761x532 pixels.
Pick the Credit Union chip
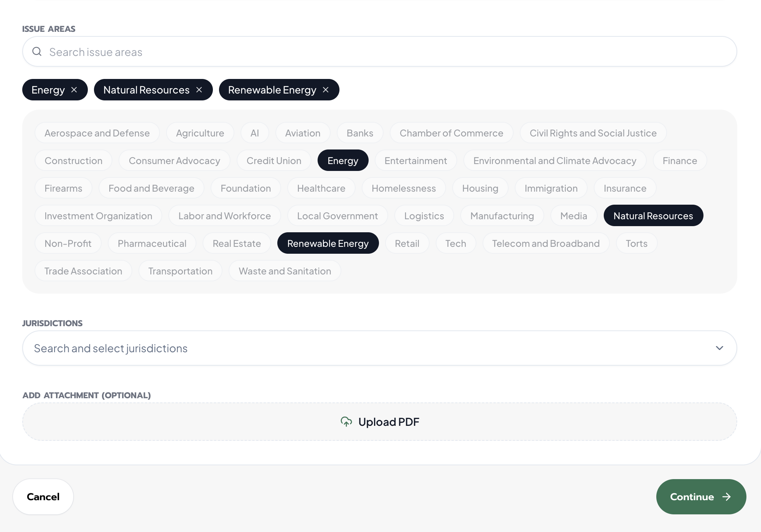274,160
